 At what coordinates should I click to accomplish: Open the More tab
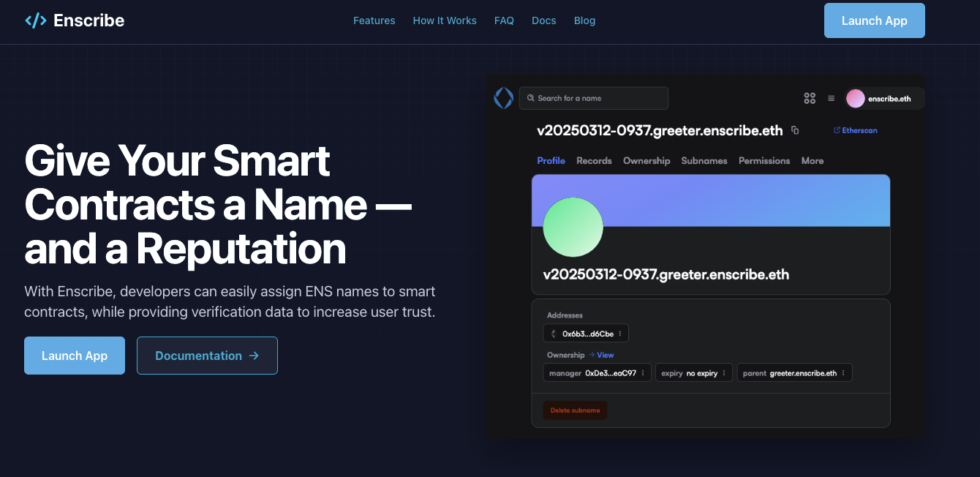tap(813, 161)
